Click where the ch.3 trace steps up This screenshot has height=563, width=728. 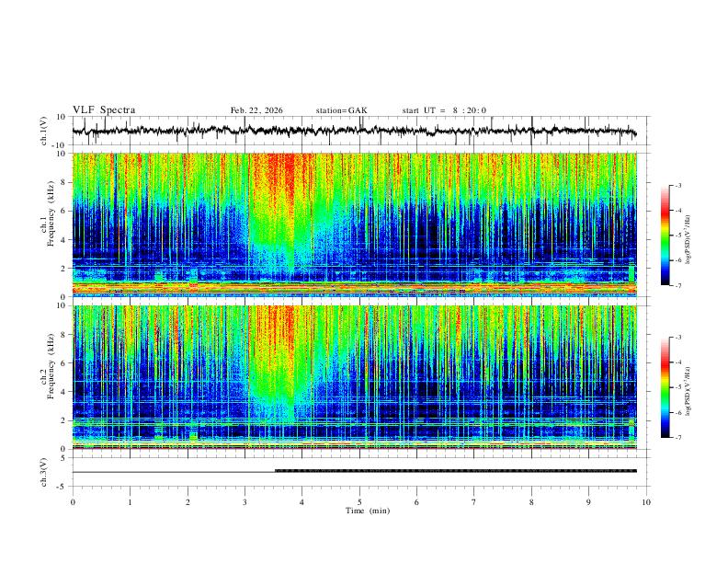[276, 471]
